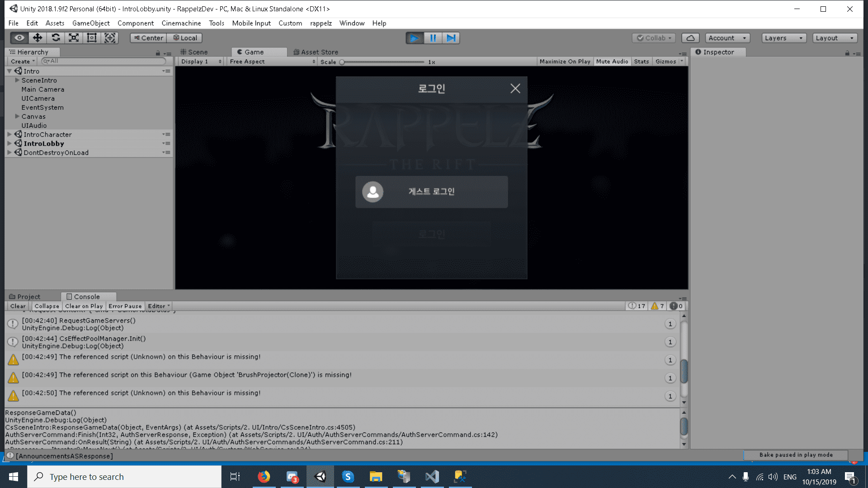Viewport: 868px width, 488px height.
Task: Toggle Maximize On Play
Action: (x=565, y=61)
